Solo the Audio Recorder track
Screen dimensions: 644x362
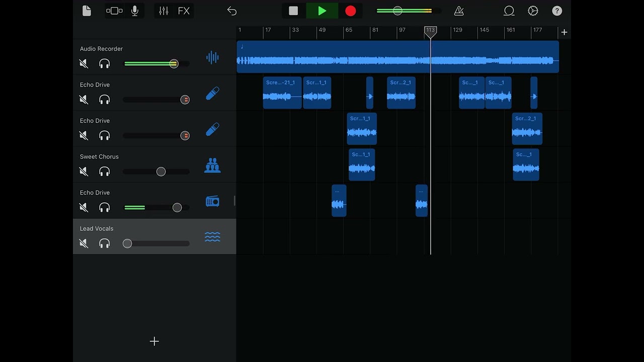tap(104, 64)
